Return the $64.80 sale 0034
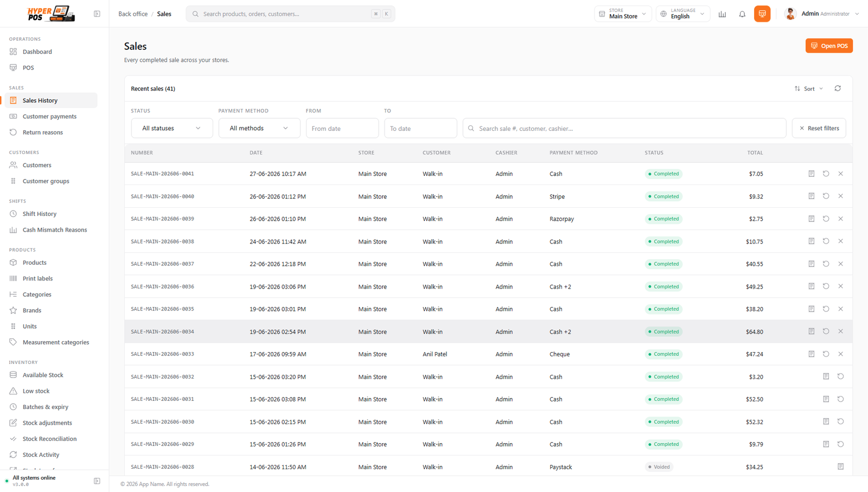868x492 pixels. 826,331
